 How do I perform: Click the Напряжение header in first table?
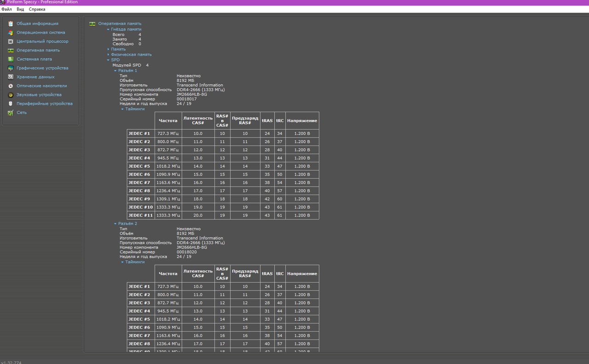(302, 121)
